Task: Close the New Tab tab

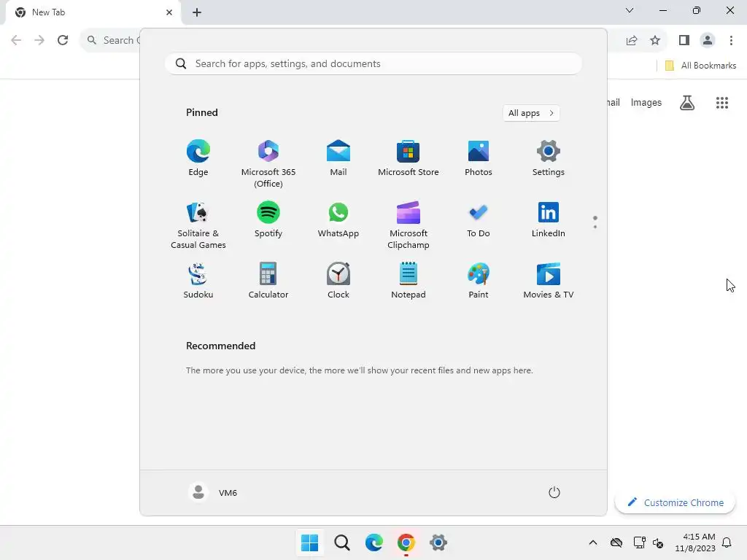Action: coord(169,12)
